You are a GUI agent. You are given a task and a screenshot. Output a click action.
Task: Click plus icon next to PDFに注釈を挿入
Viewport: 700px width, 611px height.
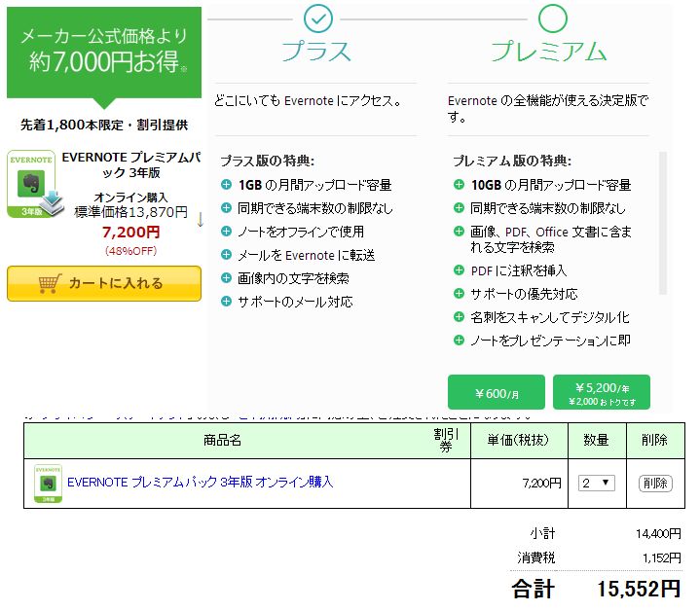(x=459, y=270)
